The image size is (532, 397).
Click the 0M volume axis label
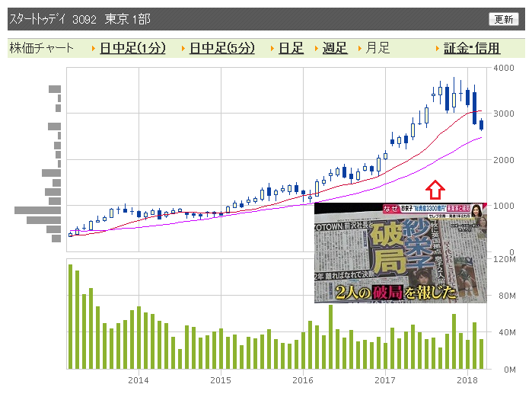point(510,370)
